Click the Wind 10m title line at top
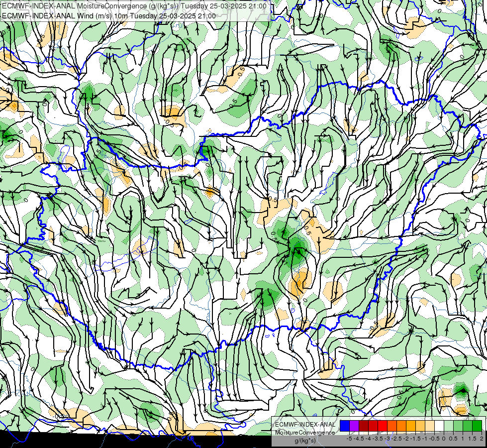Viewport: 487px width, 448px height. [109, 15]
